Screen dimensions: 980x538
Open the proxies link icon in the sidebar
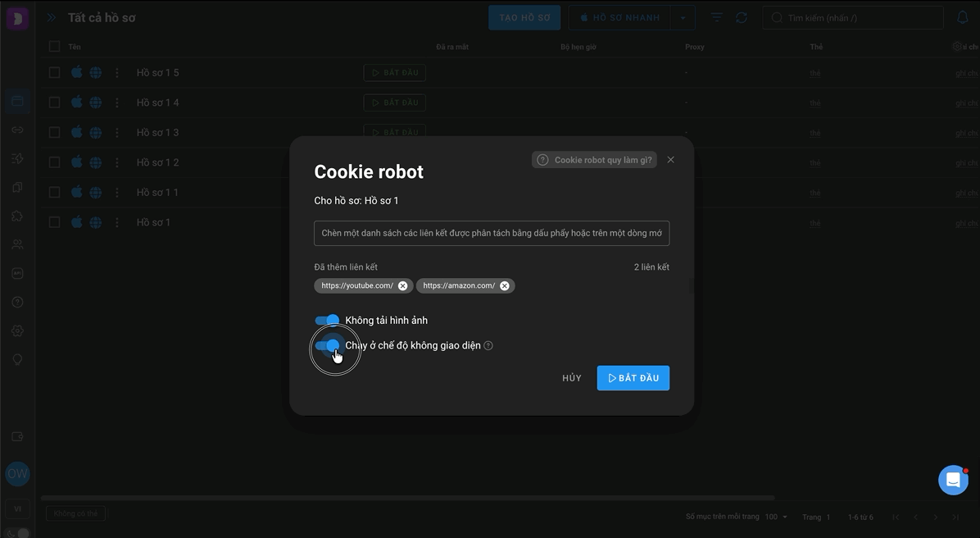tap(17, 130)
